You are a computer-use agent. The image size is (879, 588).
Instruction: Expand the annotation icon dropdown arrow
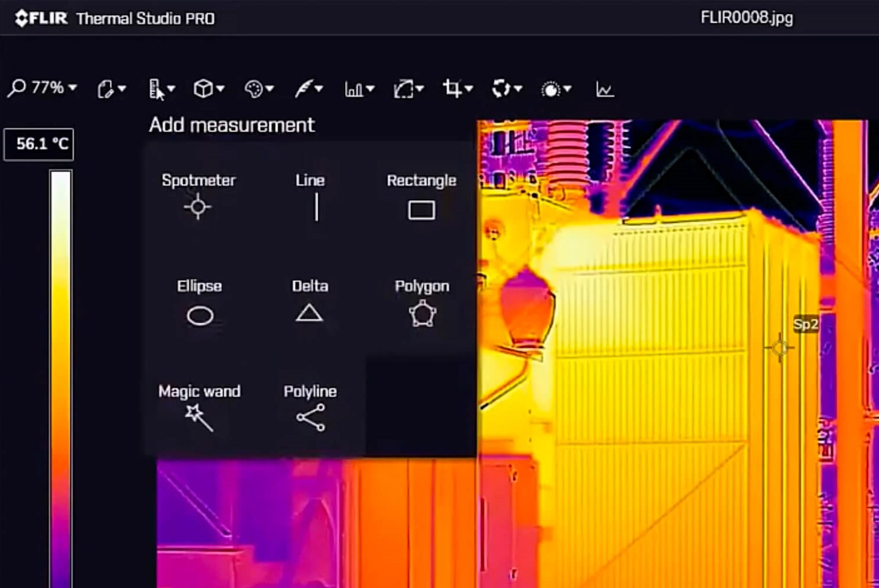122,89
